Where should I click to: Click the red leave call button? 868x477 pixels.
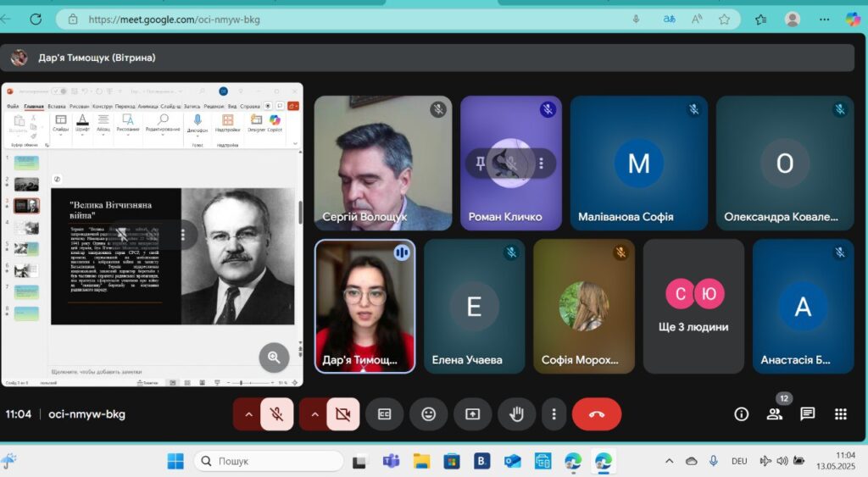(x=596, y=414)
